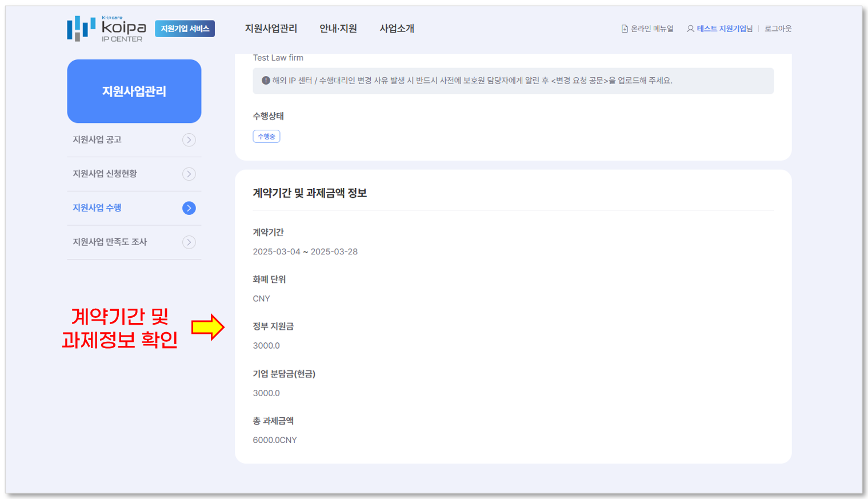Click the 수행상태 label
The height and width of the screenshot is (499, 868).
tap(269, 116)
